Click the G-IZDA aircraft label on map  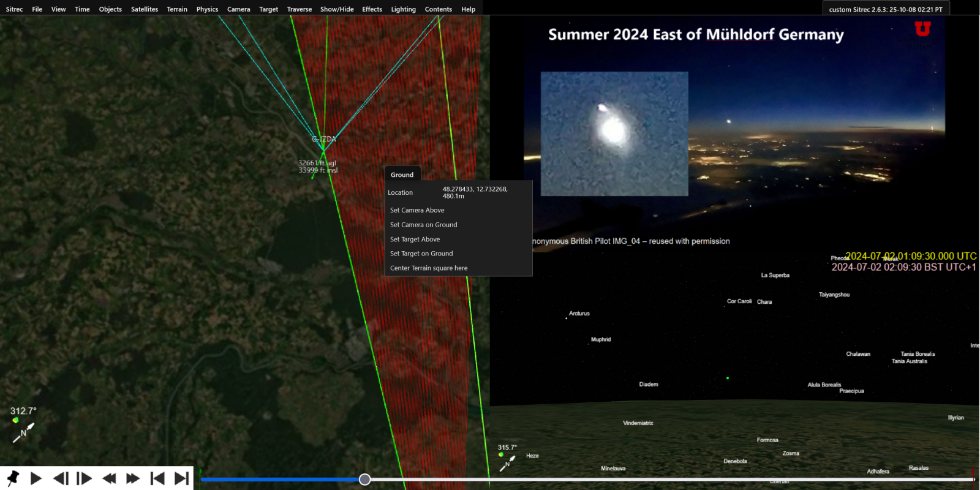pyautogui.click(x=324, y=139)
